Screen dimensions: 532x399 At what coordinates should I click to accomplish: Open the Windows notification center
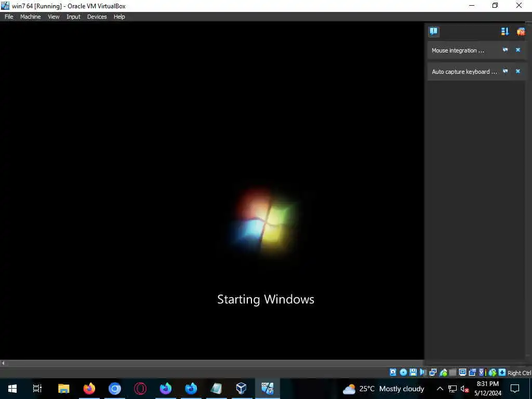coord(515,389)
